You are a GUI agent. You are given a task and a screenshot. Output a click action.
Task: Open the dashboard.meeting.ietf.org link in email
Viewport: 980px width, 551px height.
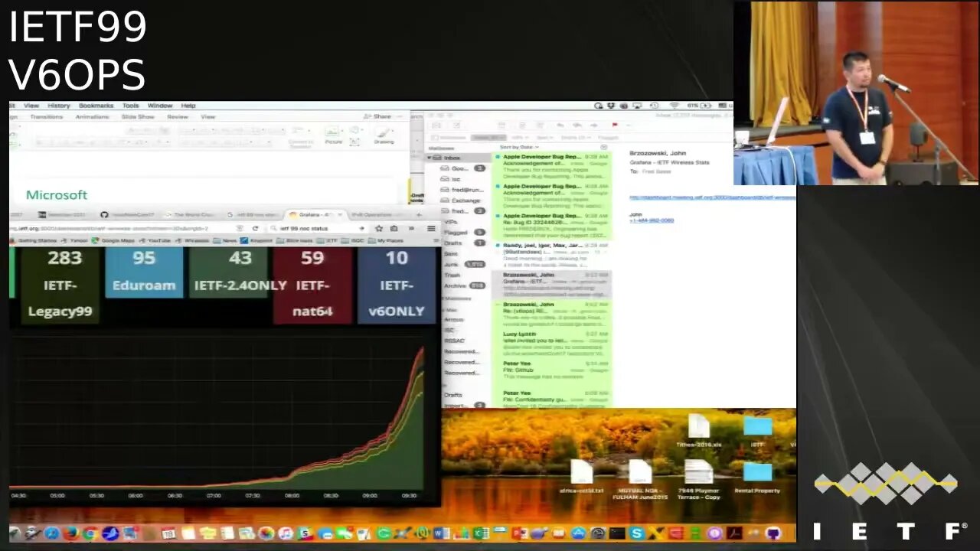[712, 197]
